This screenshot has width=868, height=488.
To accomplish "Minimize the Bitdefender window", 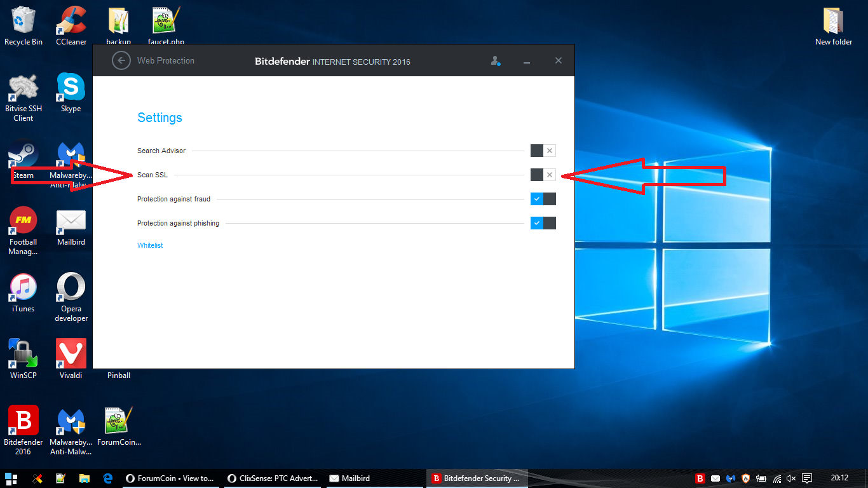I will 527,62.
